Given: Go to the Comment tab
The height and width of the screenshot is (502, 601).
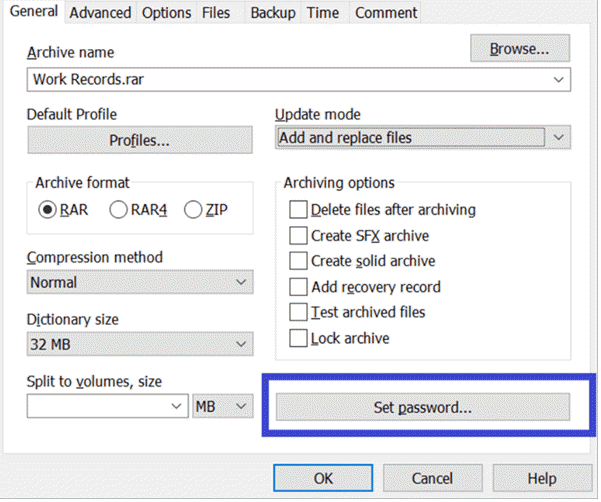Looking at the screenshot, I should (386, 13).
